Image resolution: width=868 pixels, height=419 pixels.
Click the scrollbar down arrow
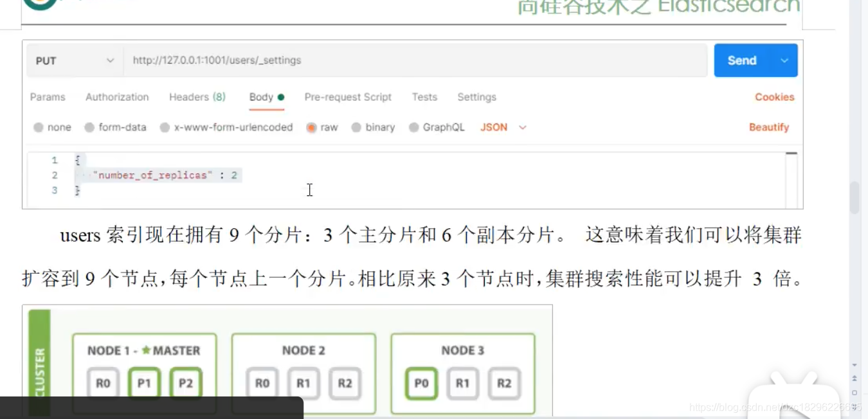coord(854,364)
